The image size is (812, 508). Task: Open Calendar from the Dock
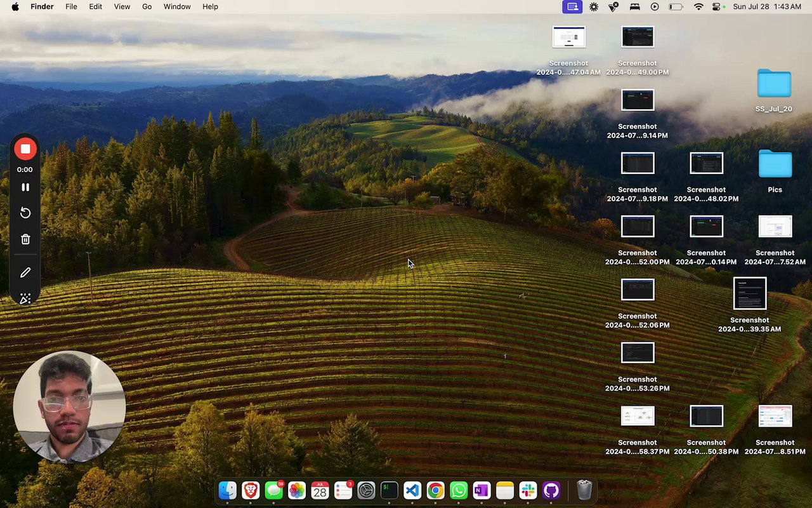tap(320, 490)
